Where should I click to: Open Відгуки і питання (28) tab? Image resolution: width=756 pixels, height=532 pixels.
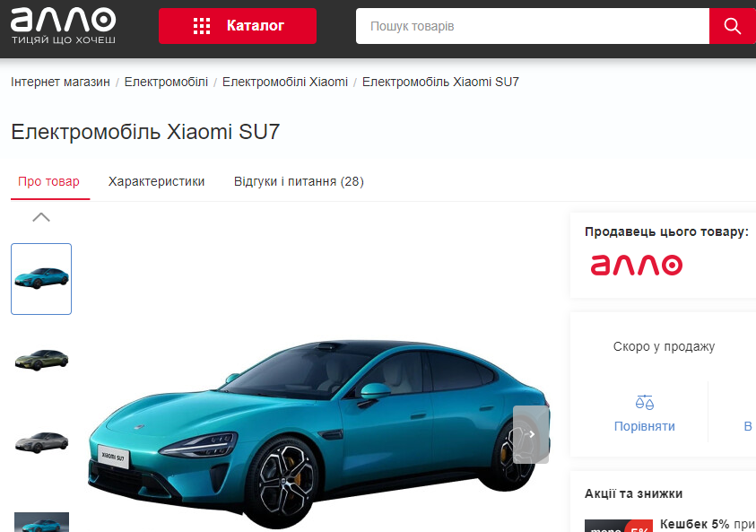pyautogui.click(x=299, y=181)
